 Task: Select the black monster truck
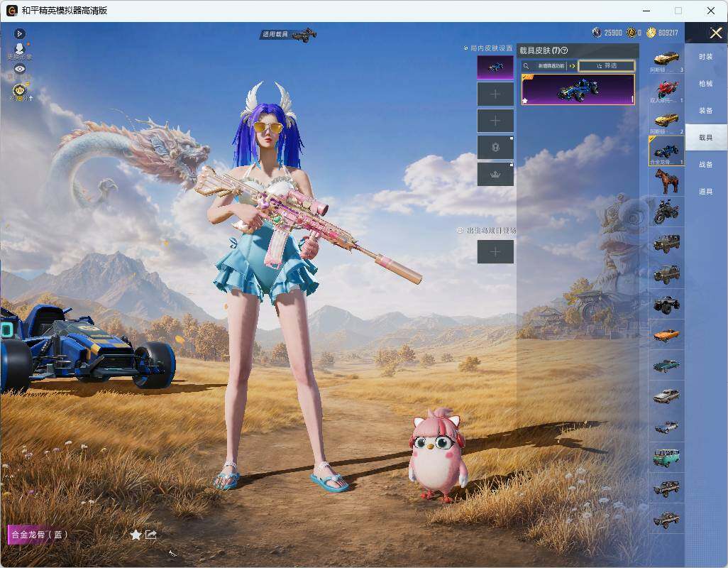(666, 304)
